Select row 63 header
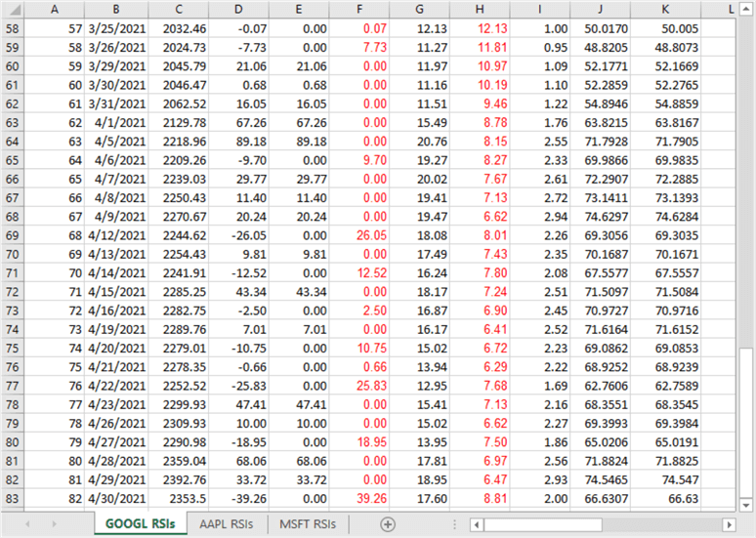Viewport: 756px width, 538px height. click(12, 122)
